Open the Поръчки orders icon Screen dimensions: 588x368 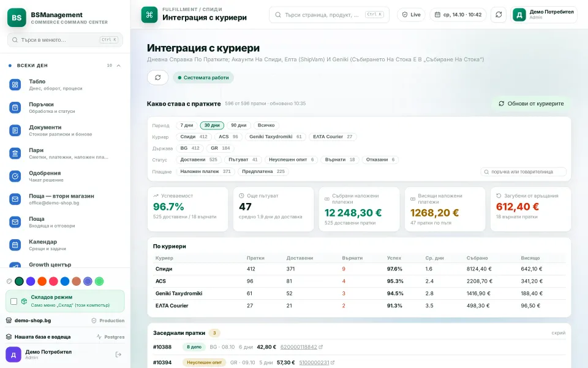pyautogui.click(x=15, y=108)
